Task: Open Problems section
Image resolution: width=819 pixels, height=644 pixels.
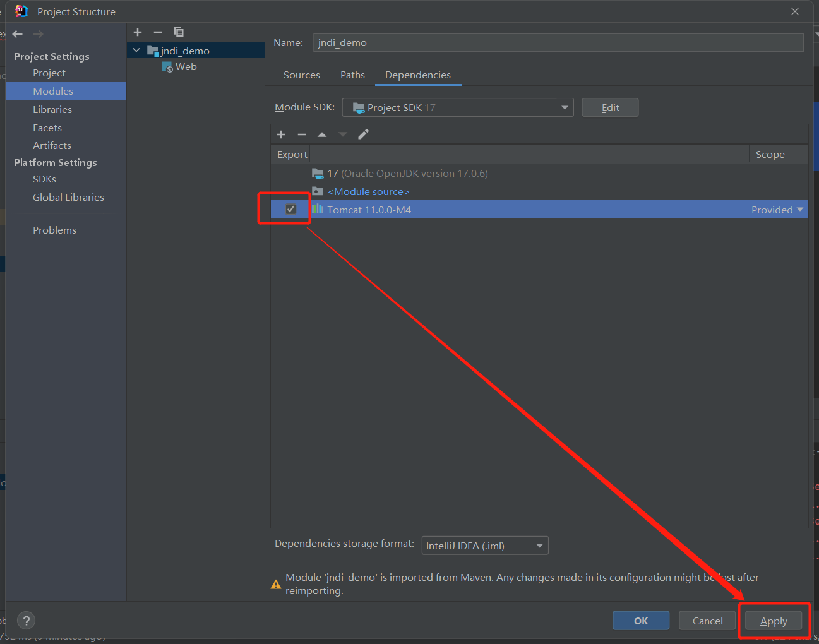Action: coord(54,230)
